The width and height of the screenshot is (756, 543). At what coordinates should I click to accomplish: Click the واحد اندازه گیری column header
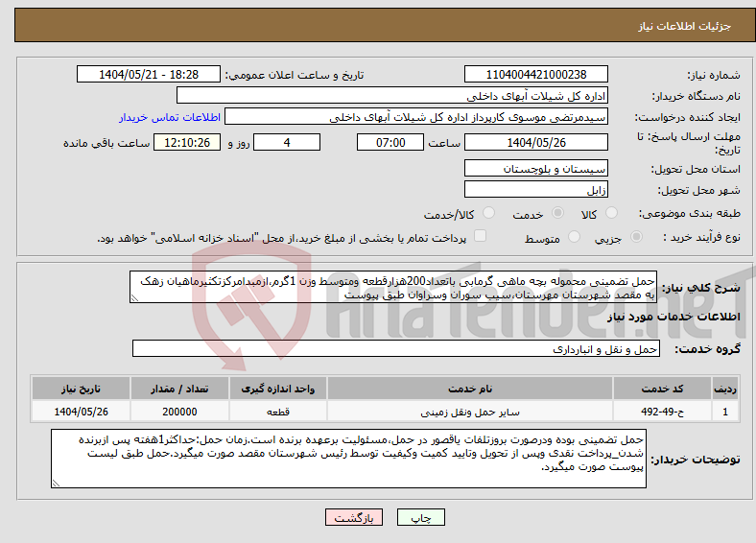coord(277,389)
